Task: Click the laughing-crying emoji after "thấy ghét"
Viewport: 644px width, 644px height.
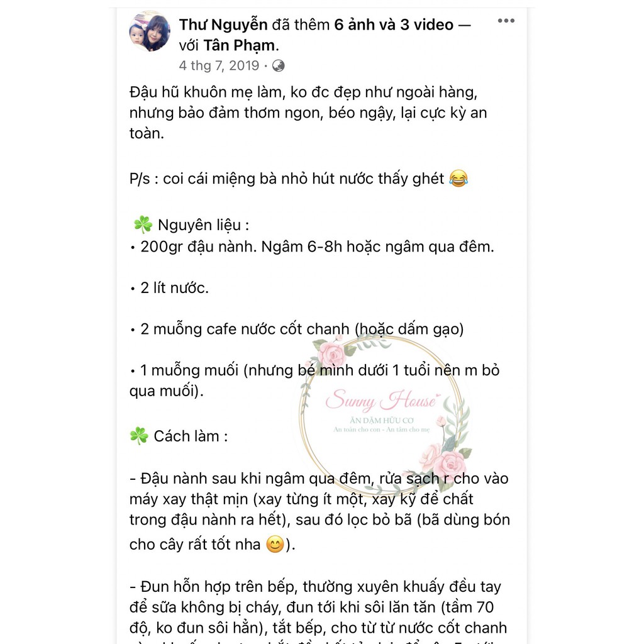Action: point(458,179)
